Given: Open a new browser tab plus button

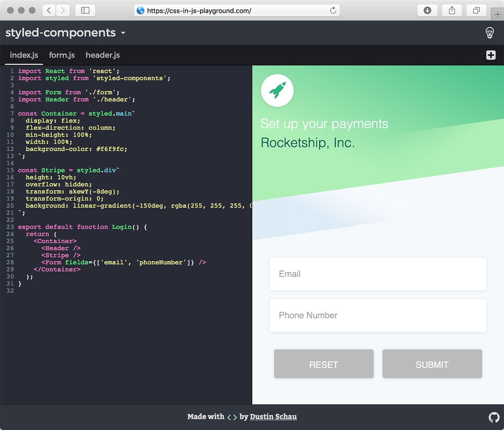Looking at the screenshot, I should pos(497,15).
